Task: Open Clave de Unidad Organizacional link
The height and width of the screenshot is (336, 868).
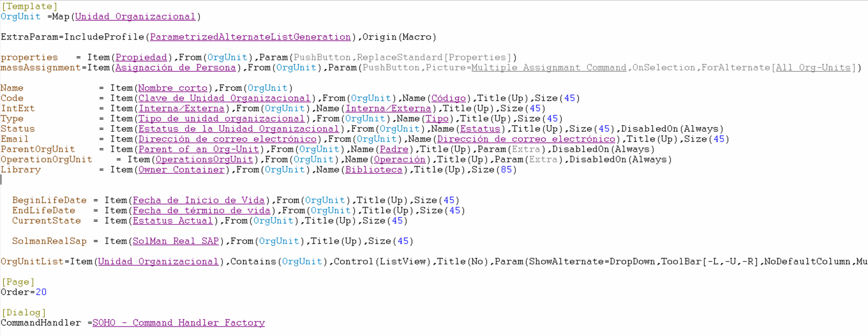Action: coord(224,98)
